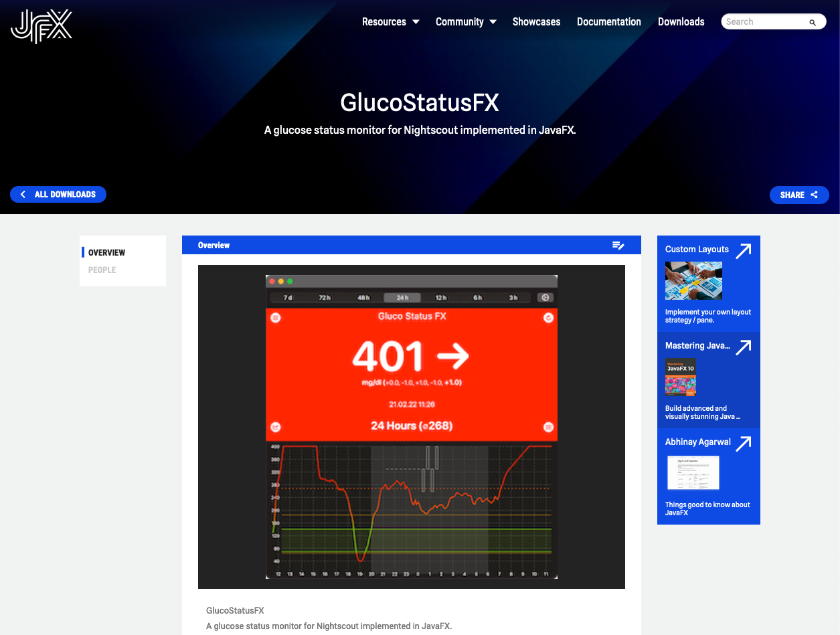Select the Overview sidebar item
Image resolution: width=840 pixels, height=635 pixels.
point(106,252)
